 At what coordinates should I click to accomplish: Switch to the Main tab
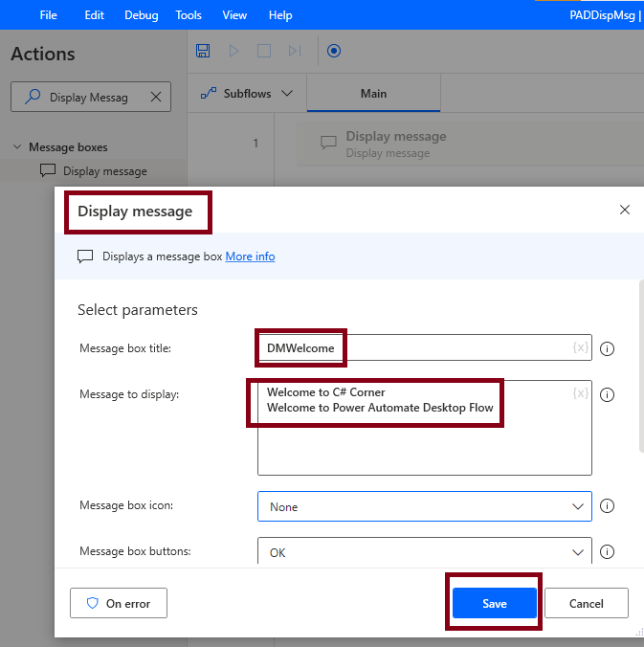click(373, 94)
